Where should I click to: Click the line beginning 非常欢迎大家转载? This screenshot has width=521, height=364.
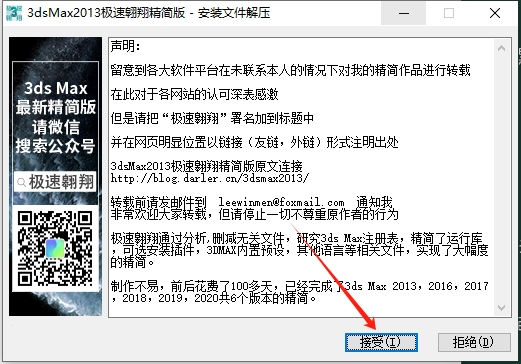click(254, 214)
